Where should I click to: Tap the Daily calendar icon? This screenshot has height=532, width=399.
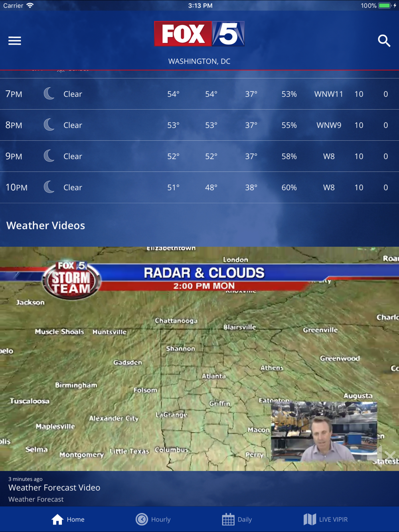[228, 519]
